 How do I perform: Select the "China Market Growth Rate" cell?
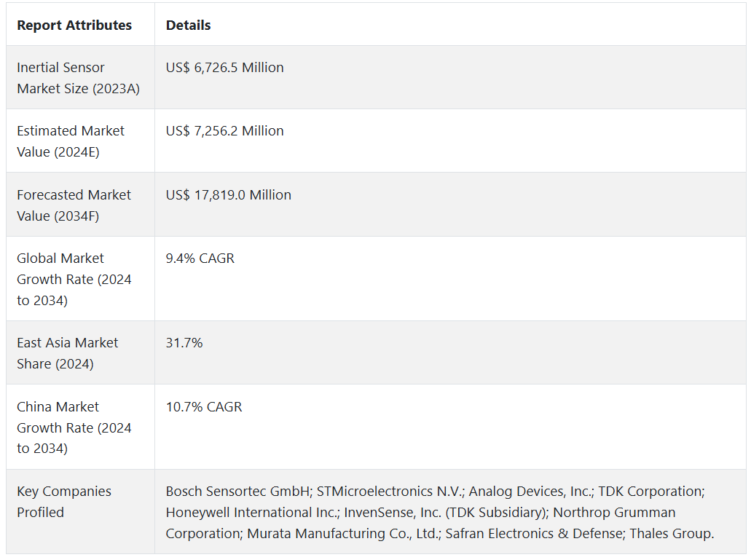74,427
